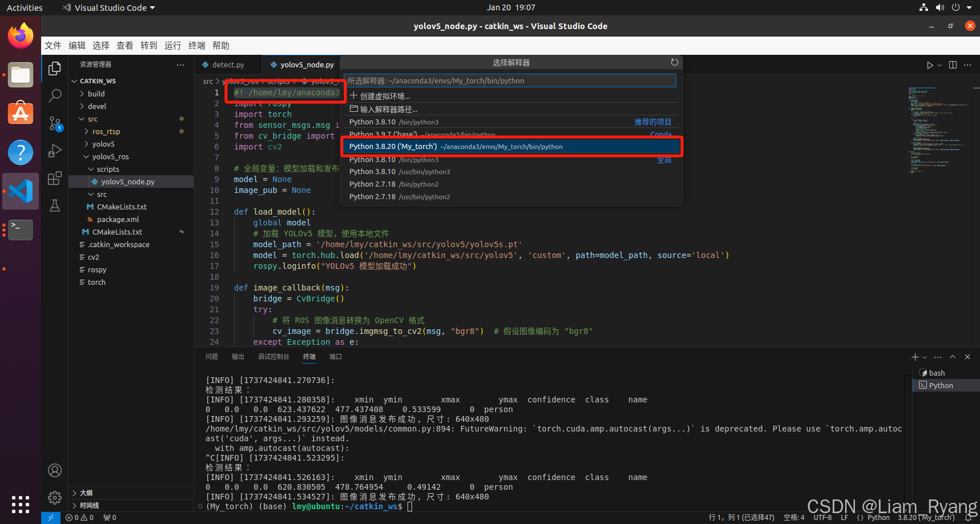Open the Source Control view

(54, 124)
